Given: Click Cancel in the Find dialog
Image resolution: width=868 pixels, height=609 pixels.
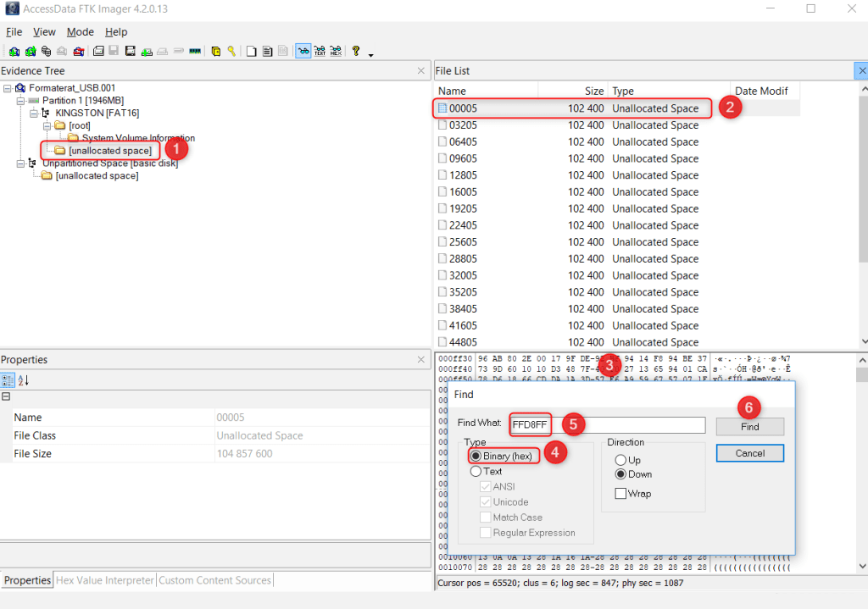Looking at the screenshot, I should point(749,453).
